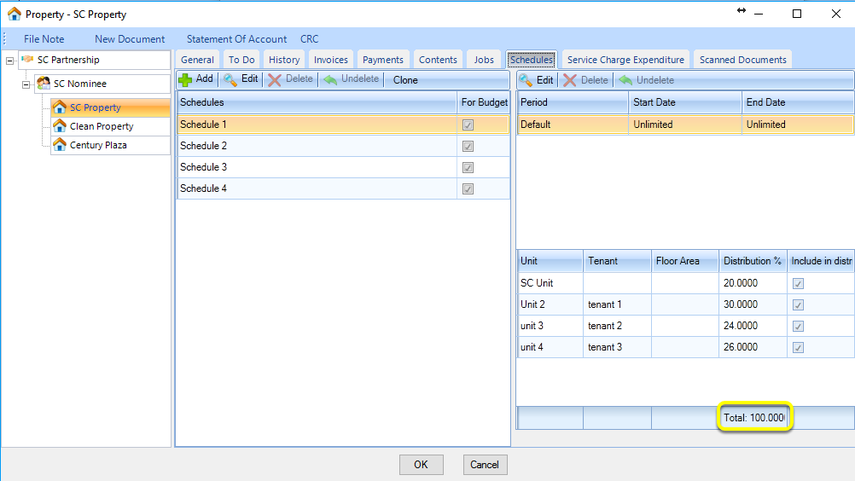Open the General tab
Viewport: 855px width, 481px height.
(x=197, y=59)
